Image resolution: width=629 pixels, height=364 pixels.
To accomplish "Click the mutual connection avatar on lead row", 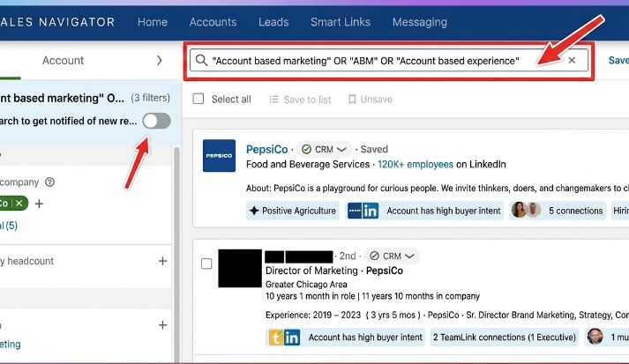I will 595,337.
